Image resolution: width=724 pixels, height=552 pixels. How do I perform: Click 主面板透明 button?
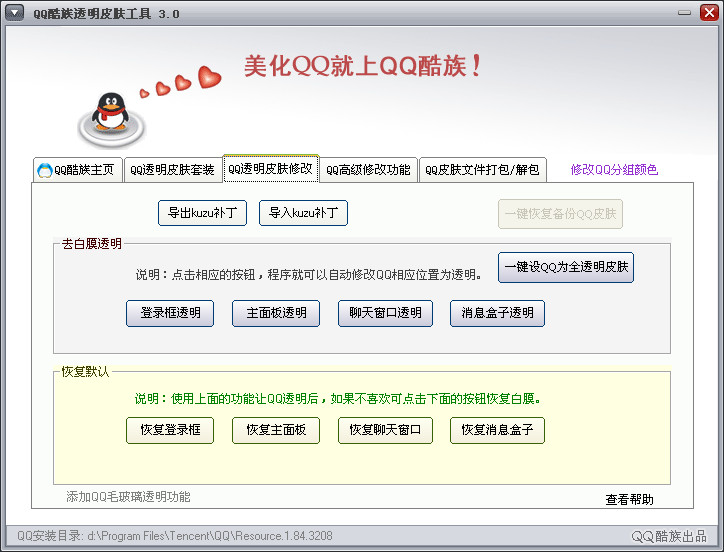pos(276,313)
